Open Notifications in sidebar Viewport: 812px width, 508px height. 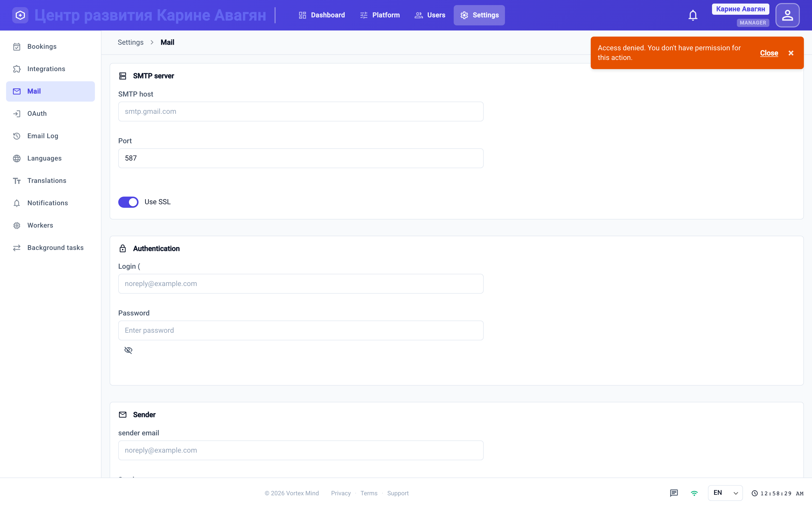coord(50,203)
